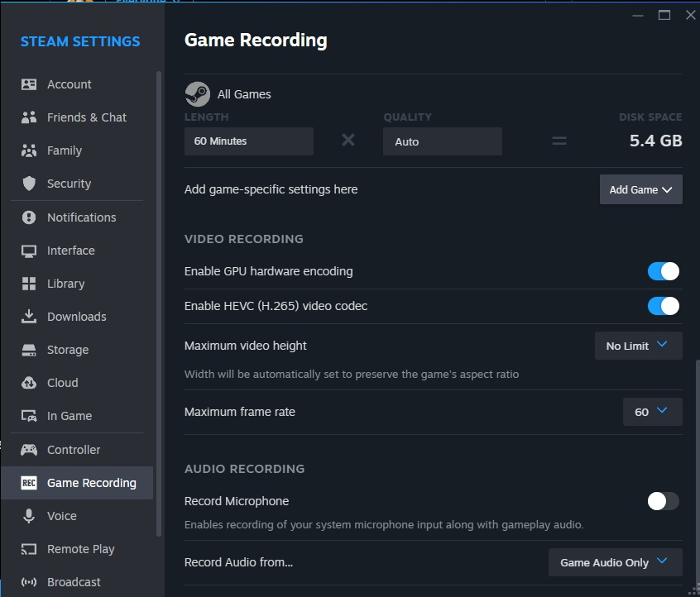Select the Interface settings entry
Screen dimensions: 700x597
pyautogui.click(x=77, y=251)
